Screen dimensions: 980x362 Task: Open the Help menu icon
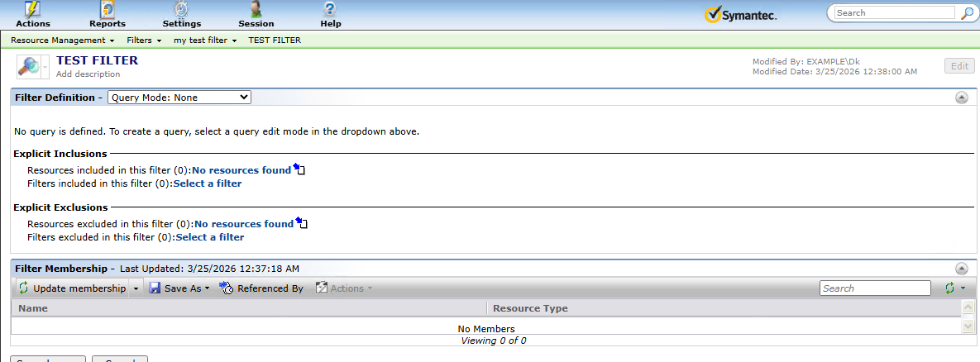coord(330,9)
